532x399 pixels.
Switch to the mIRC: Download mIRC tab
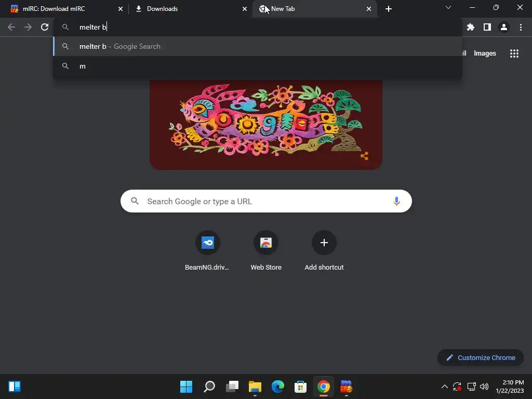click(x=66, y=9)
